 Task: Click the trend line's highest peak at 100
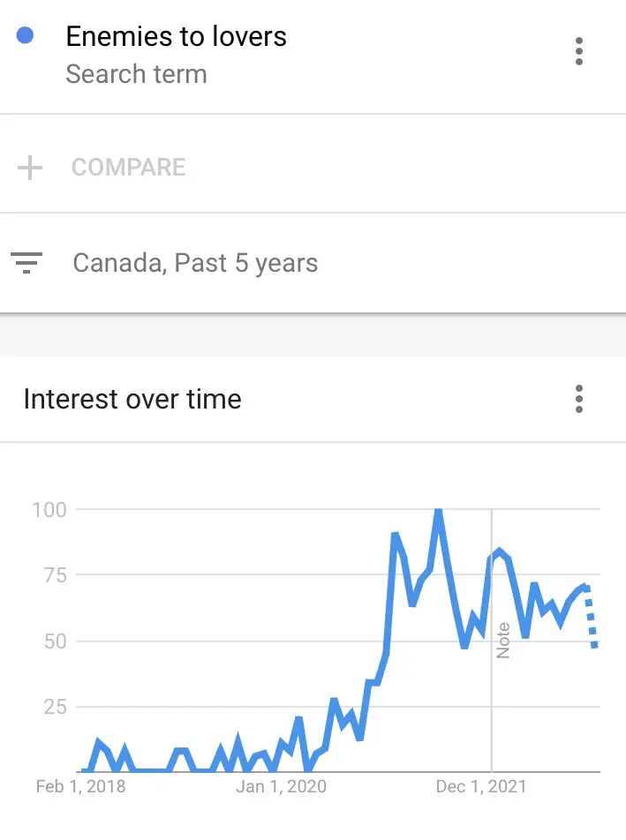click(439, 511)
